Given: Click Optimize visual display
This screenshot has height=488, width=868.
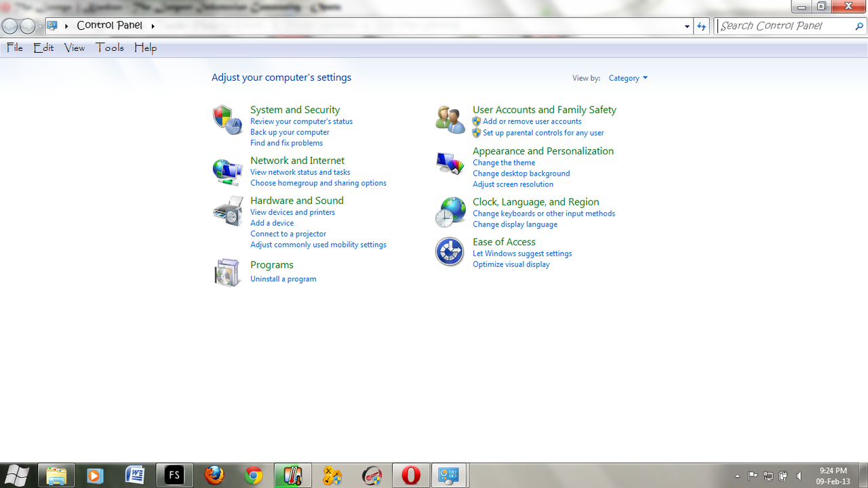Looking at the screenshot, I should click(511, 264).
